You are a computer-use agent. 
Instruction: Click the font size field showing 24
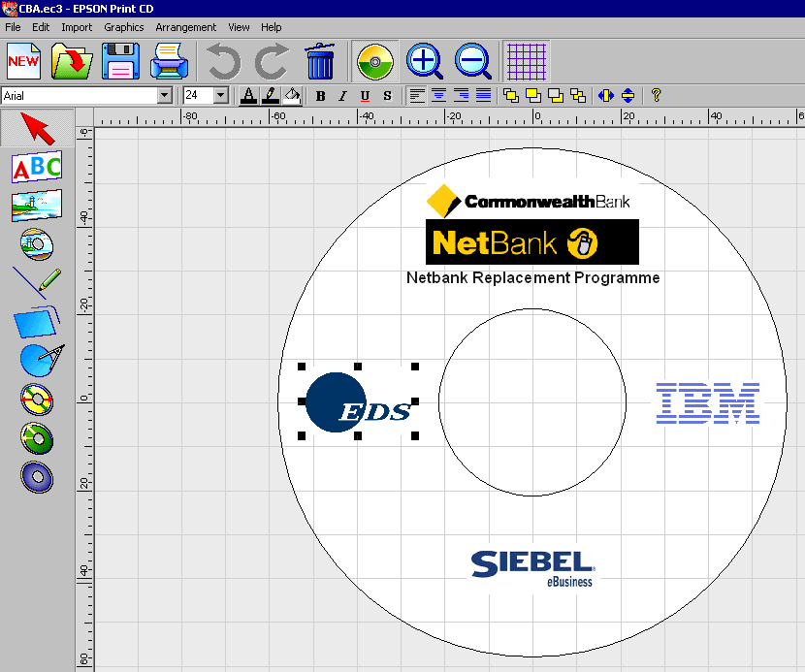pos(199,95)
